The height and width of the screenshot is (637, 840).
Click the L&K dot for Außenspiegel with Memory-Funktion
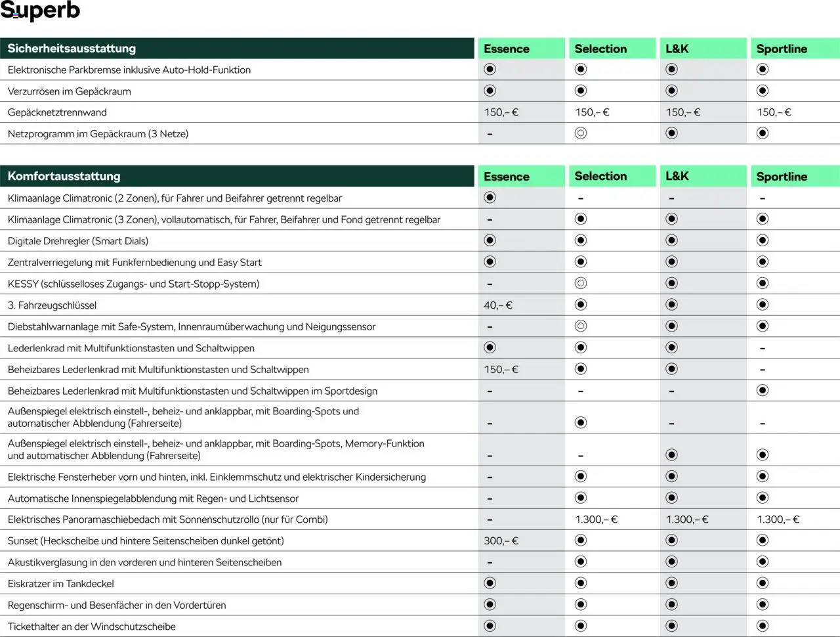[671, 454]
